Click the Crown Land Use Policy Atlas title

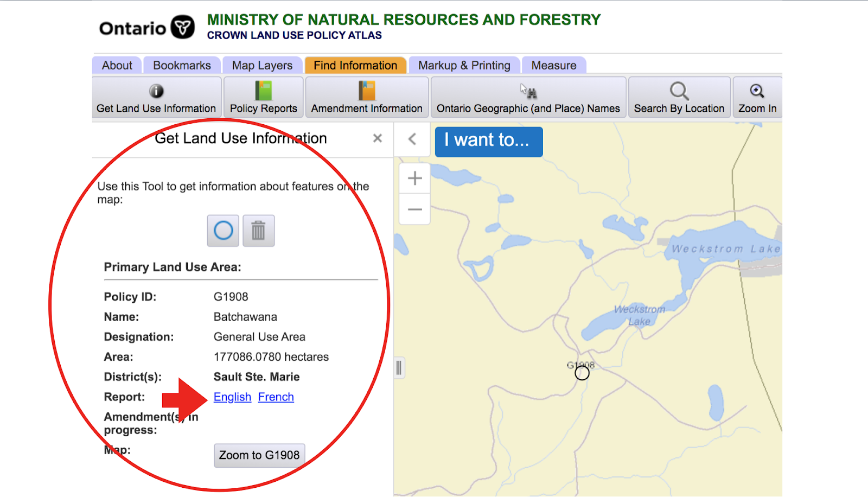pyautogui.click(x=295, y=35)
